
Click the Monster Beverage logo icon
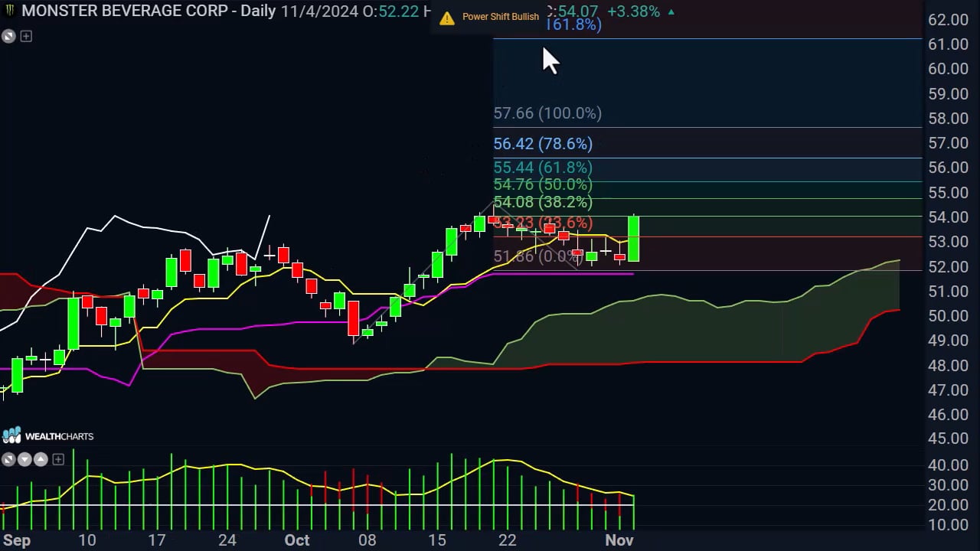coord(9,11)
